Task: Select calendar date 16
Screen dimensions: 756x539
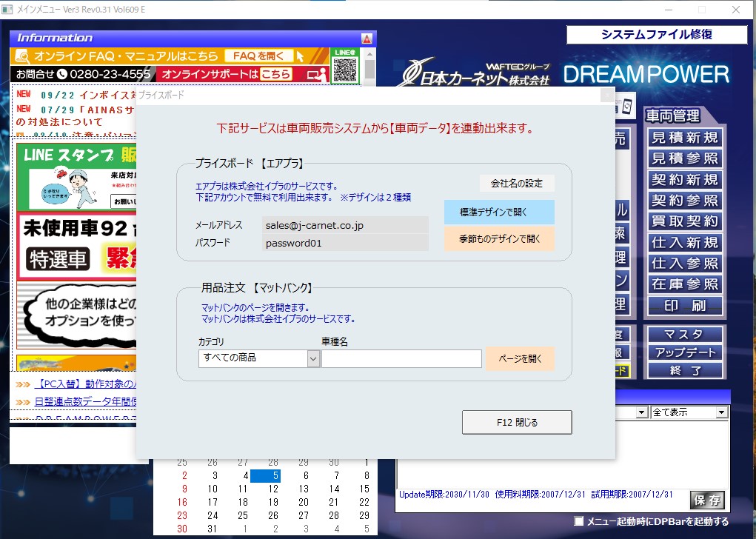Action: click(x=181, y=503)
